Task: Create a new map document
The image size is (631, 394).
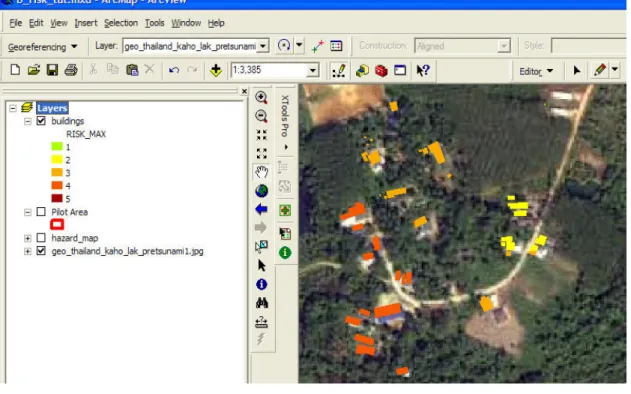Action: point(15,70)
